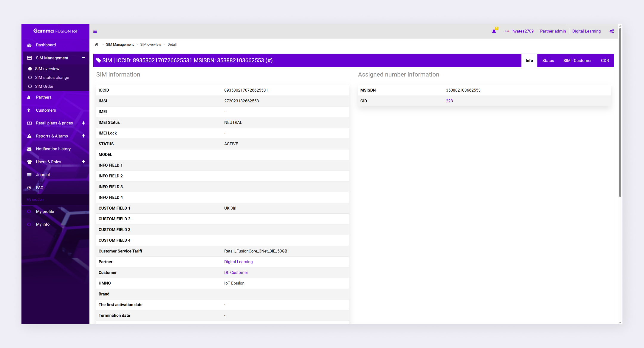Image resolution: width=644 pixels, height=348 pixels.
Task: Expand Reports & Alarms menu
Action: tap(83, 136)
